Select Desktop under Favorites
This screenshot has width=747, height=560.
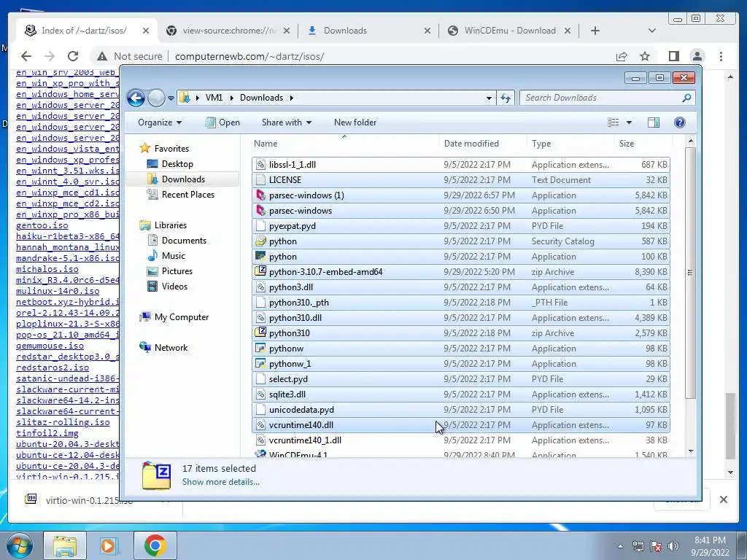(x=177, y=164)
